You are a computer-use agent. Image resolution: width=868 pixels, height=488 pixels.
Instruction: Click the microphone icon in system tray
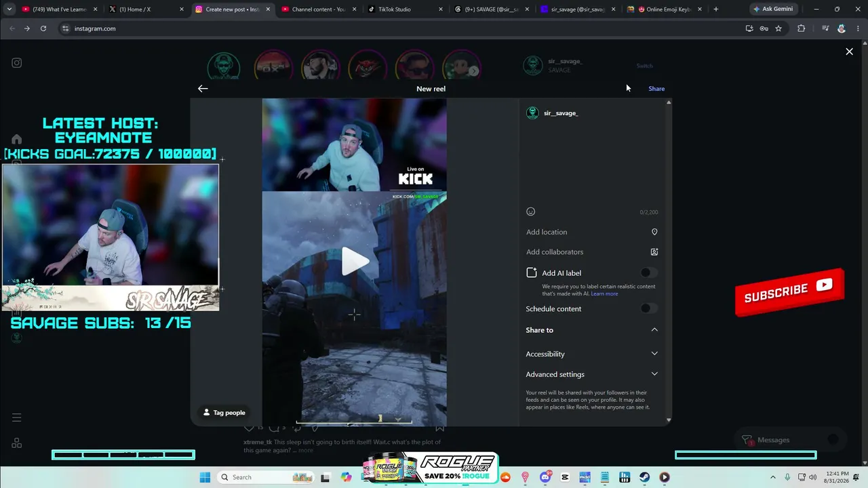787,477
